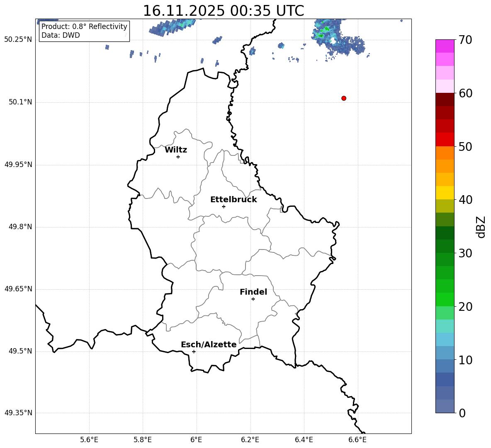The height and width of the screenshot is (448, 491).
Task: Click the '49.8°N' latitude label
Action: 20,227
